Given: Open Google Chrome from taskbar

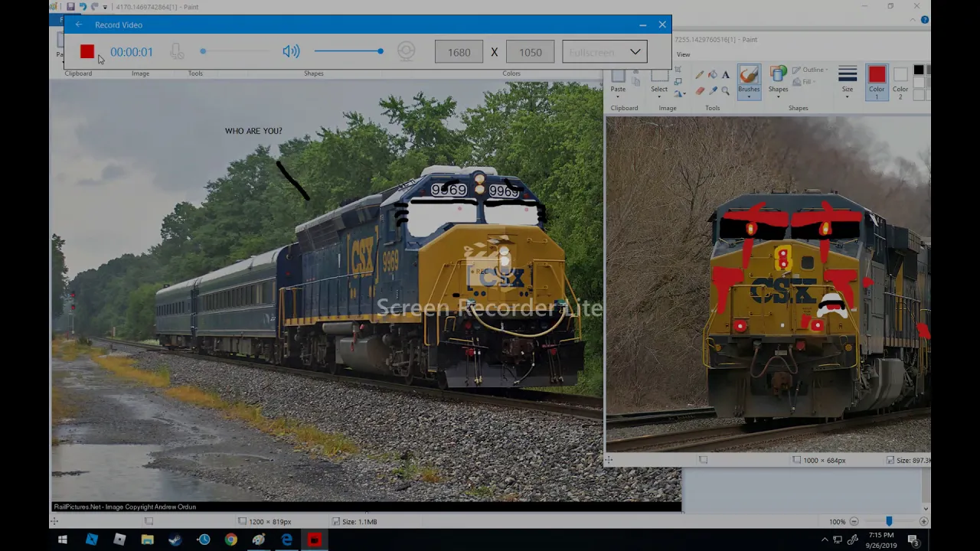Looking at the screenshot, I should pyautogui.click(x=230, y=540).
